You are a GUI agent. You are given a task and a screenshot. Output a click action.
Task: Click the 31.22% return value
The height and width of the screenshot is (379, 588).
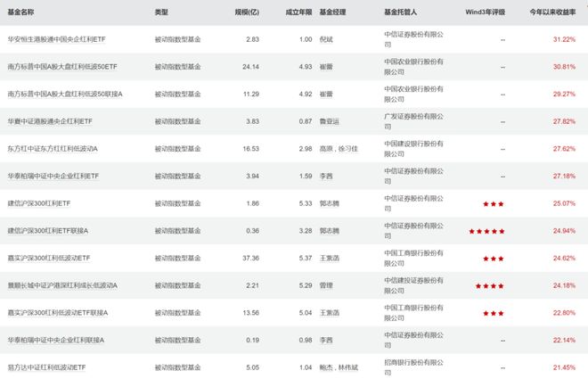tap(564, 40)
